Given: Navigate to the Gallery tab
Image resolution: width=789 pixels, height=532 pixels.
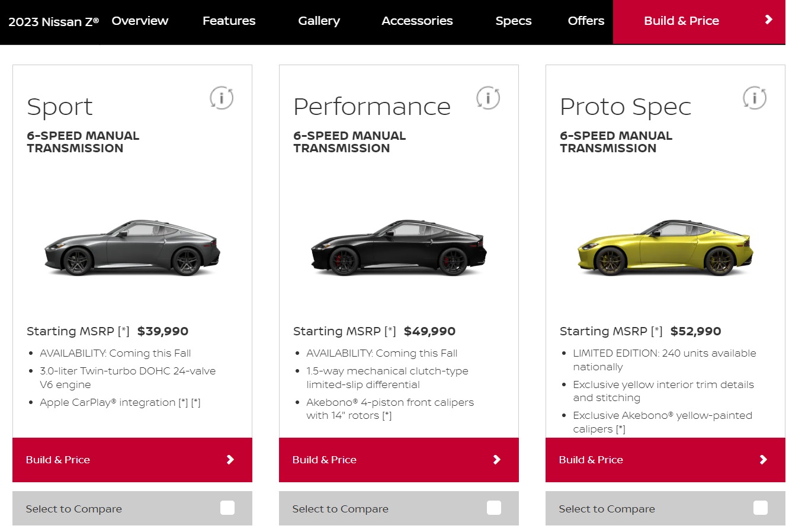Looking at the screenshot, I should tap(319, 21).
